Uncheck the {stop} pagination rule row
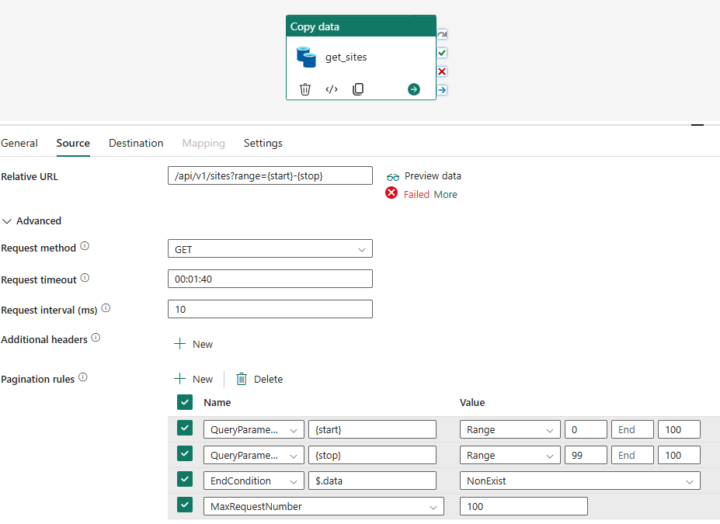Image resolution: width=720 pixels, height=524 pixels. point(185,454)
